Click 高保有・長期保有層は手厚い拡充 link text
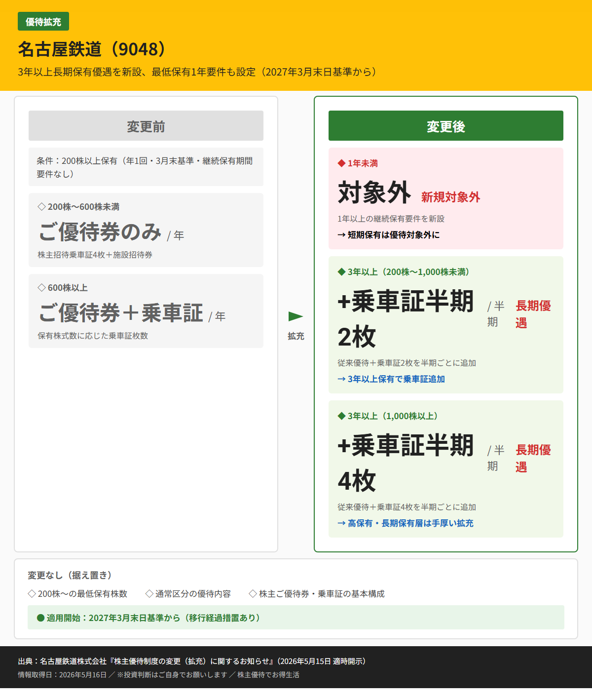Screen dimensions: 592x700 click(x=406, y=523)
